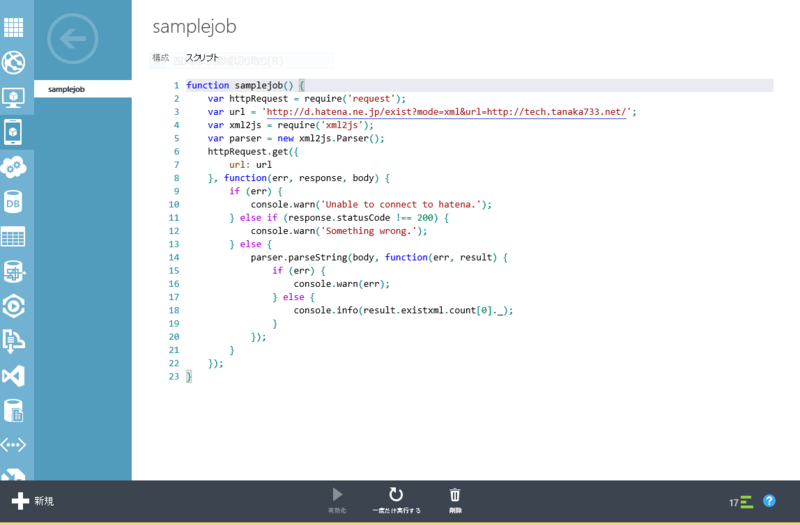Click 'httpRequest.get({' on line 6
The height and width of the screenshot is (525, 800).
tap(253, 152)
